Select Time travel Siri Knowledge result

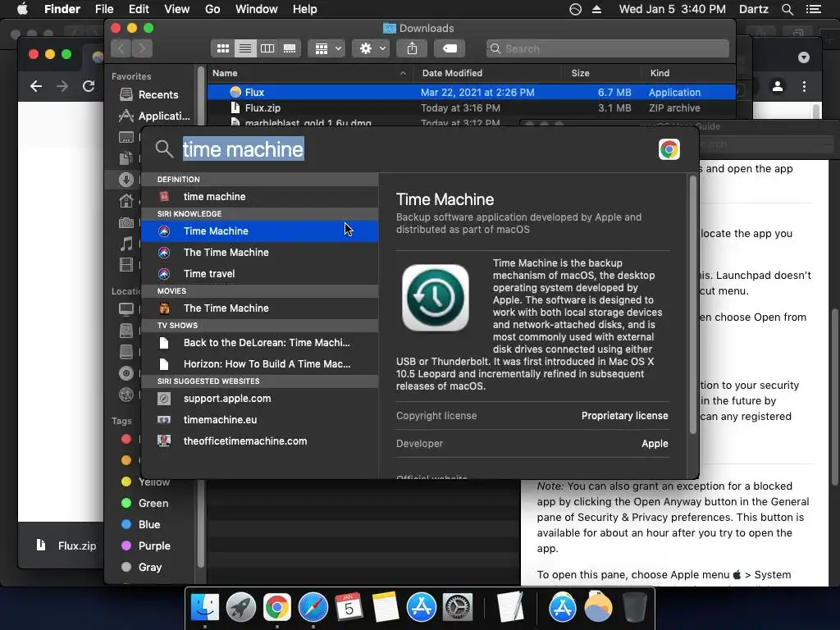[260, 274]
